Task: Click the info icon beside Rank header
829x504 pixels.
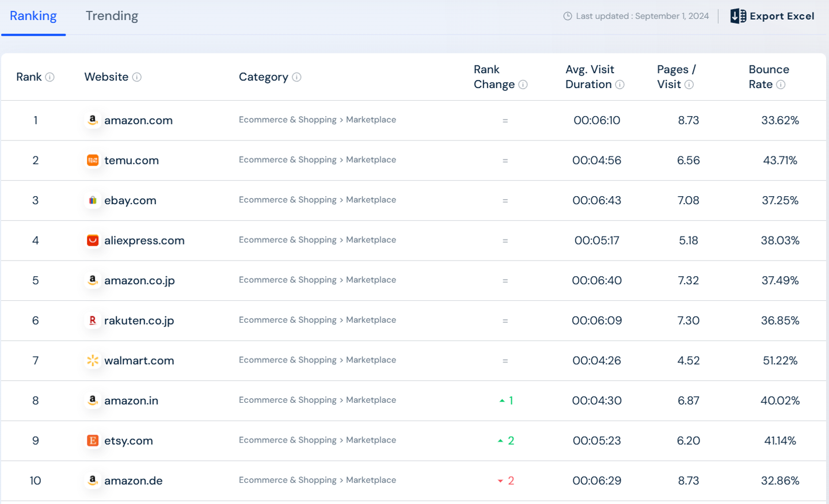Action: pos(50,77)
